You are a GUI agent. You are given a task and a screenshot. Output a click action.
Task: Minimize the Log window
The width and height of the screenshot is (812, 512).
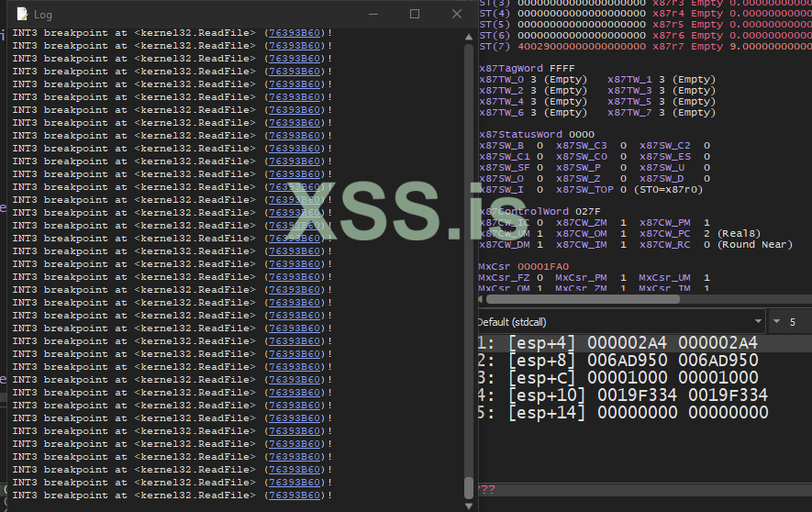[373, 14]
